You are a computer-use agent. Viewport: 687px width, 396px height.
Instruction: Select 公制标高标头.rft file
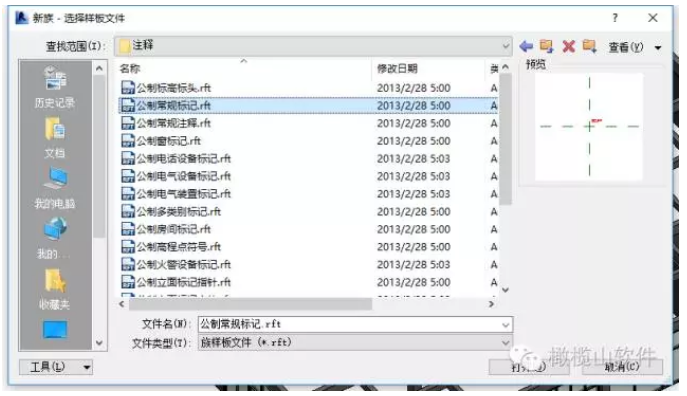(308, 88)
